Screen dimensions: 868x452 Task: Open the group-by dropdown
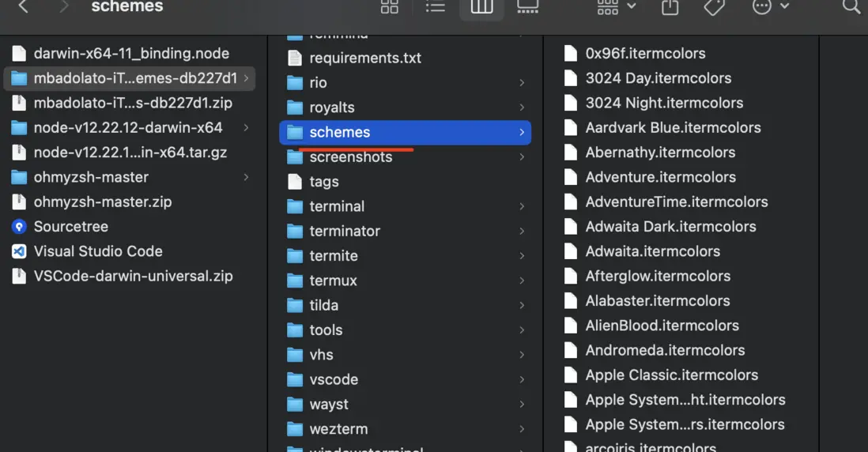[617, 7]
